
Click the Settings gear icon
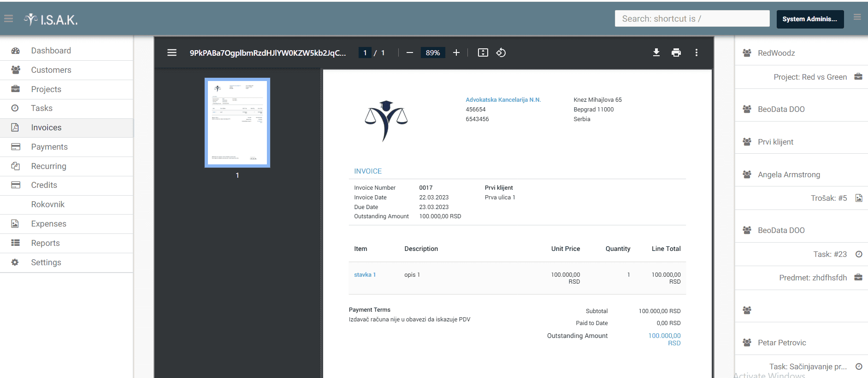click(x=15, y=262)
